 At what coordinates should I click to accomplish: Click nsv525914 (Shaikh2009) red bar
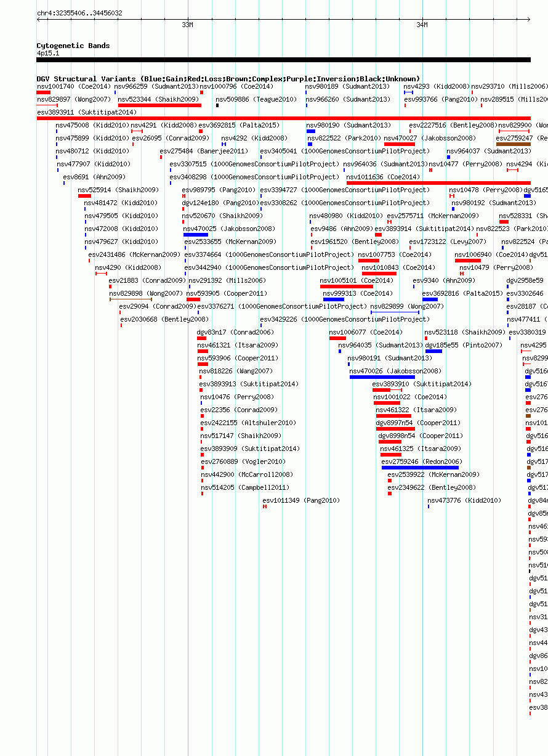click(85, 196)
